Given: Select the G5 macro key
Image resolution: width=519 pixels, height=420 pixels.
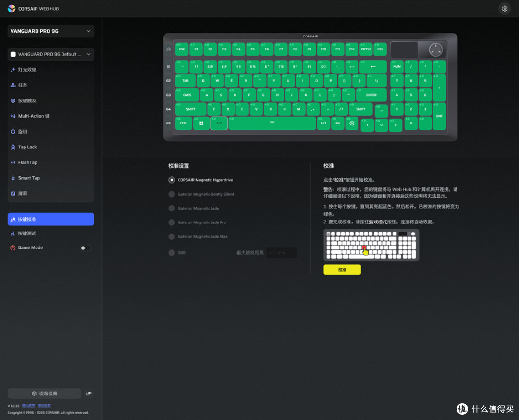Looking at the screenshot, I should click(169, 123).
